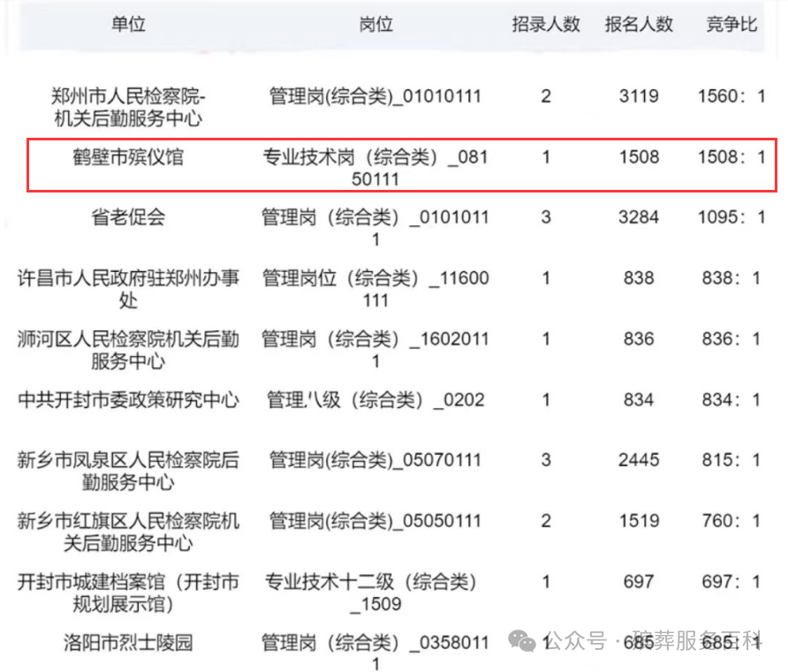The width and height of the screenshot is (788, 672).
Task: Click the 招录人数 column header
Action: coord(546,25)
